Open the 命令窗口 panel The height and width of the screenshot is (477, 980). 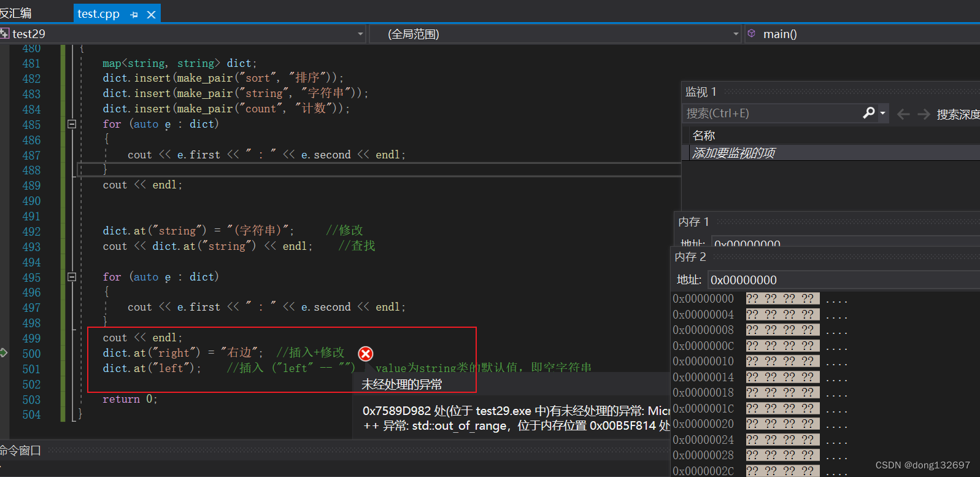20,450
